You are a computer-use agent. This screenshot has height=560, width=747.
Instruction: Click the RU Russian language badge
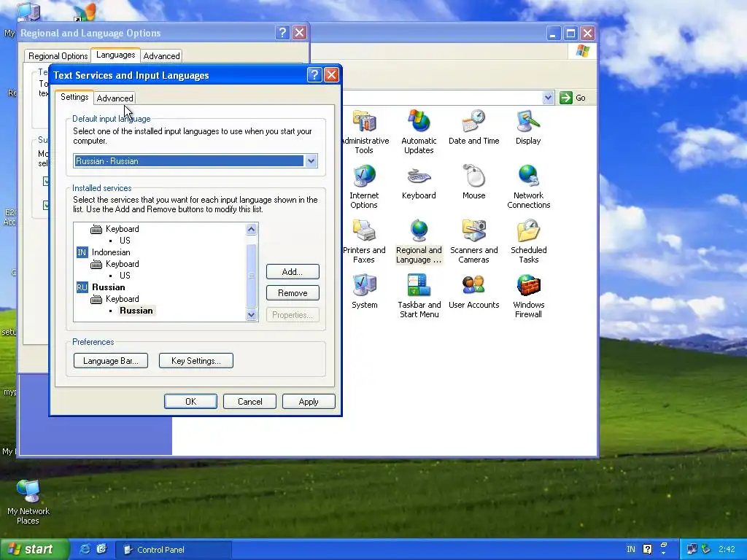click(82, 287)
